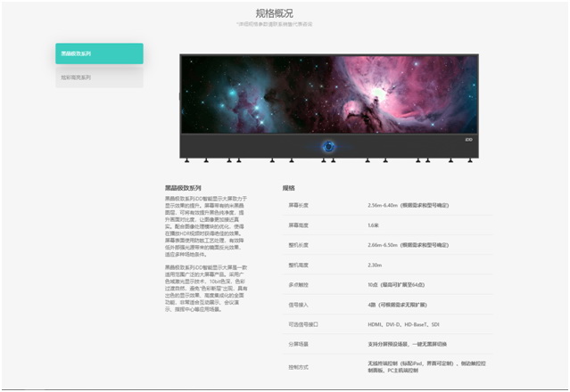The image size is (570, 392).
Task: Select the 整机高度 spec row label
Action: pyautogui.click(x=299, y=265)
